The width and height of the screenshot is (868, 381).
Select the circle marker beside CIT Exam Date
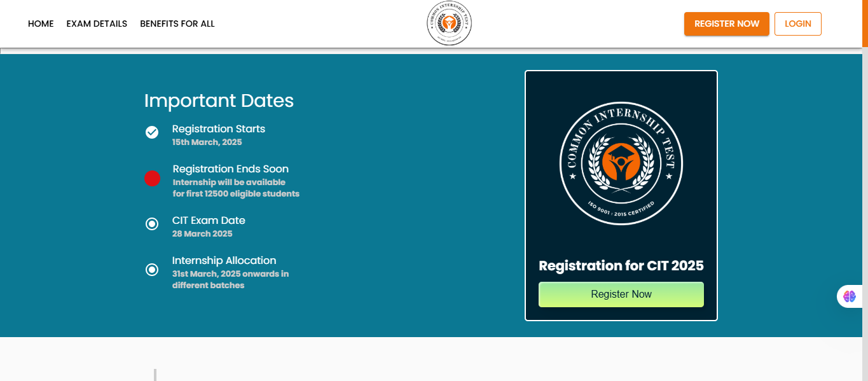pos(152,224)
